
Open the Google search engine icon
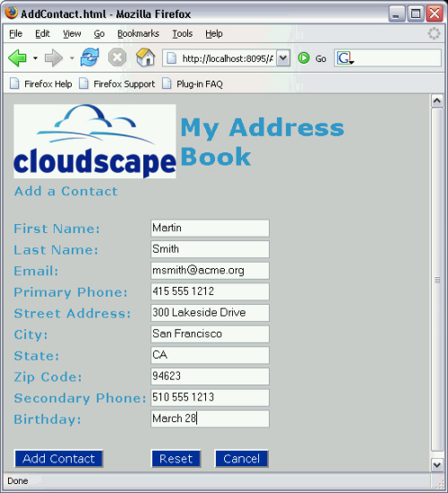pyautogui.click(x=345, y=58)
